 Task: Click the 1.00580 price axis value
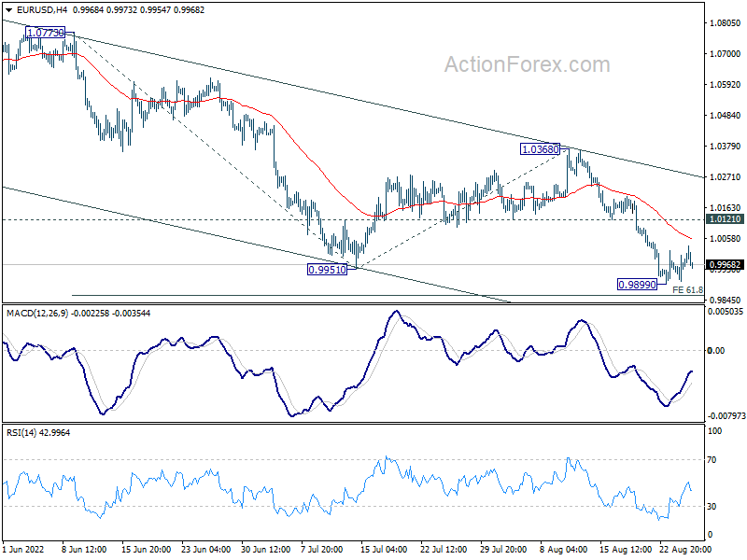coord(726,239)
